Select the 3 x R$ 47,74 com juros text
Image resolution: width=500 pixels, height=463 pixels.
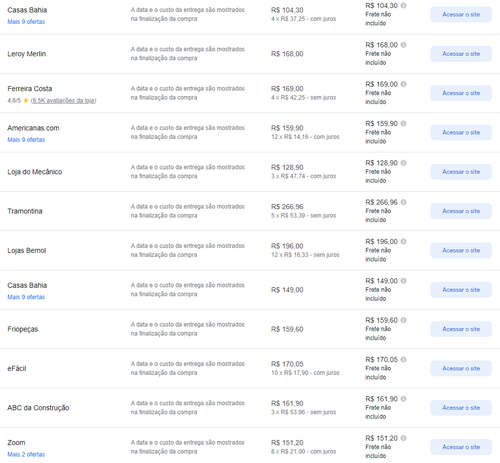303,176
